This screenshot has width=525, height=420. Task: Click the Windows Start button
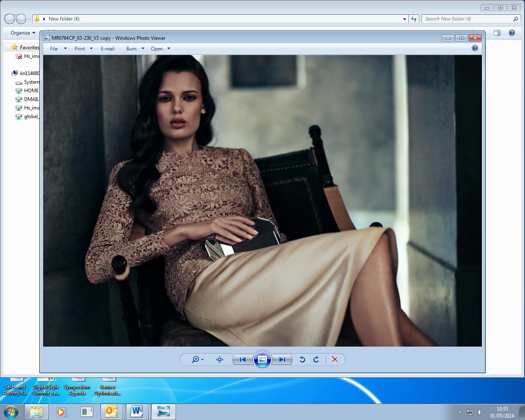coord(11,411)
